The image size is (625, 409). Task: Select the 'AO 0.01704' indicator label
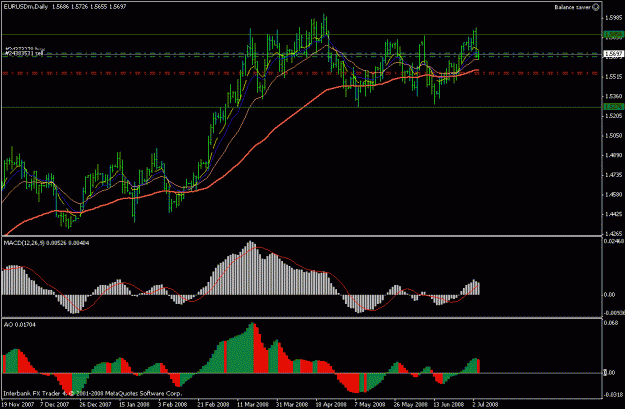tap(20, 324)
